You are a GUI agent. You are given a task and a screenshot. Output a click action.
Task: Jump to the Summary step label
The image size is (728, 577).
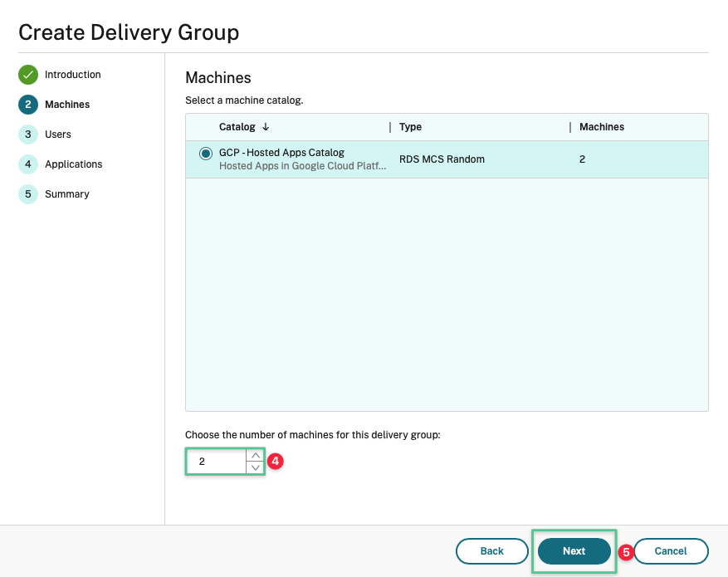click(66, 194)
